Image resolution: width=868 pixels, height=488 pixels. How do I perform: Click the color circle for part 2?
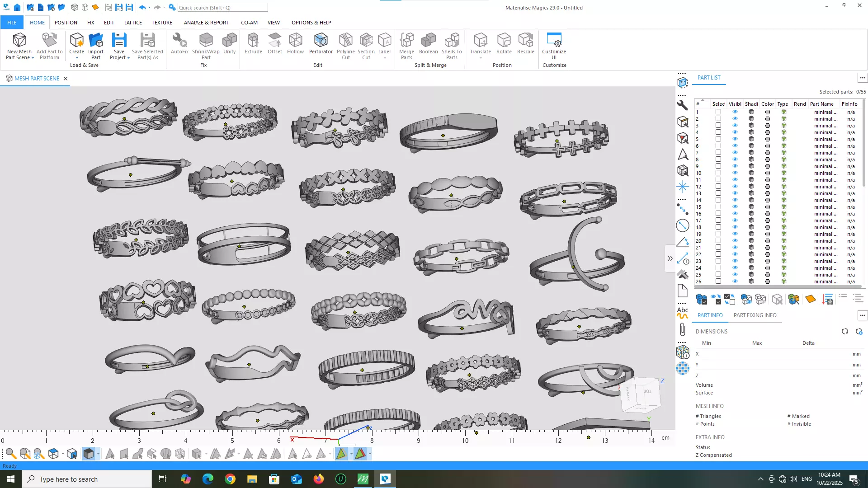(x=767, y=119)
